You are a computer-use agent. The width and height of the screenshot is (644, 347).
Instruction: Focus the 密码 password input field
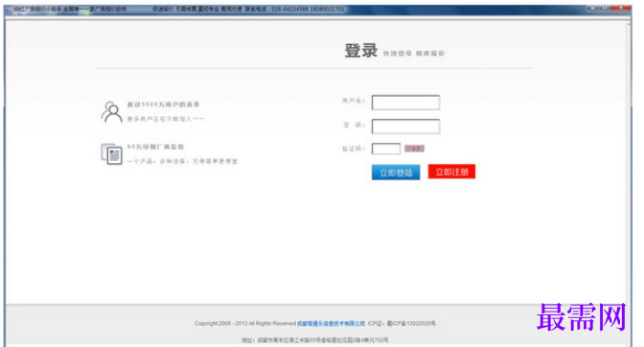click(405, 127)
